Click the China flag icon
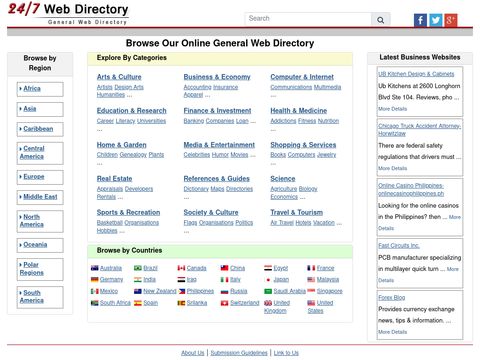 (x=224, y=268)
